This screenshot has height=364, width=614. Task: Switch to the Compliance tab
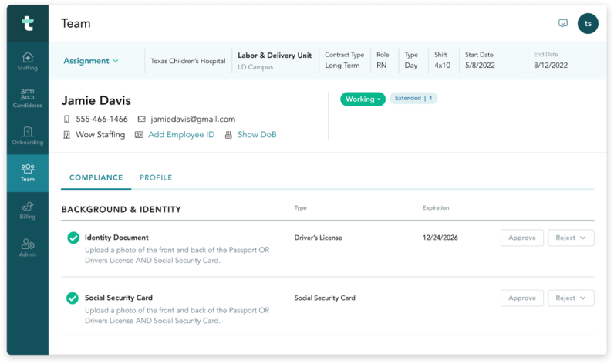96,177
